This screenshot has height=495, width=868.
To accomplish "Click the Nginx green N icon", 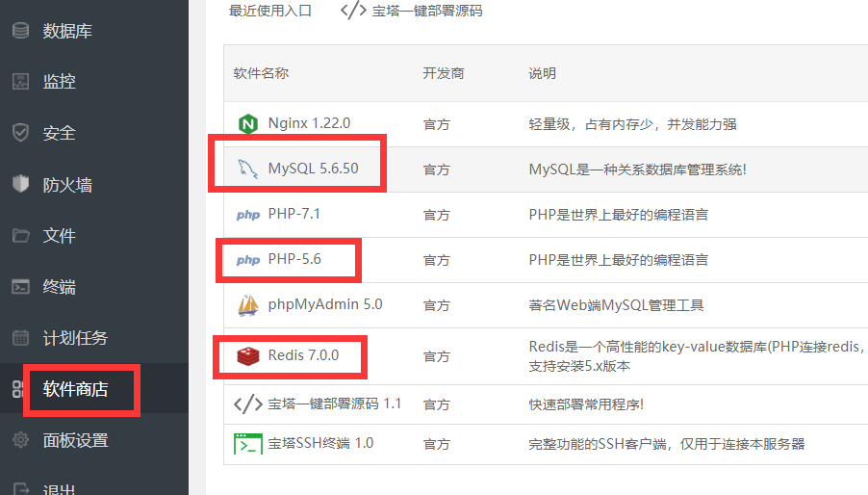I will coord(248,123).
